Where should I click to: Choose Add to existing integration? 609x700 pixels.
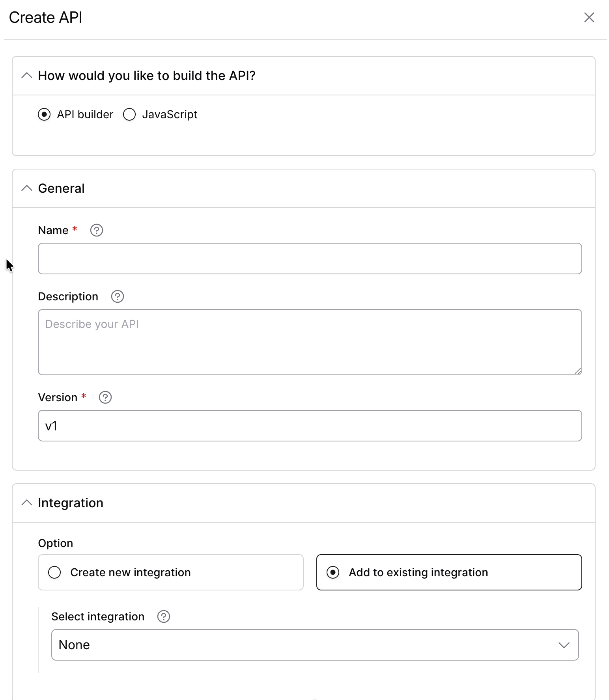[449, 572]
